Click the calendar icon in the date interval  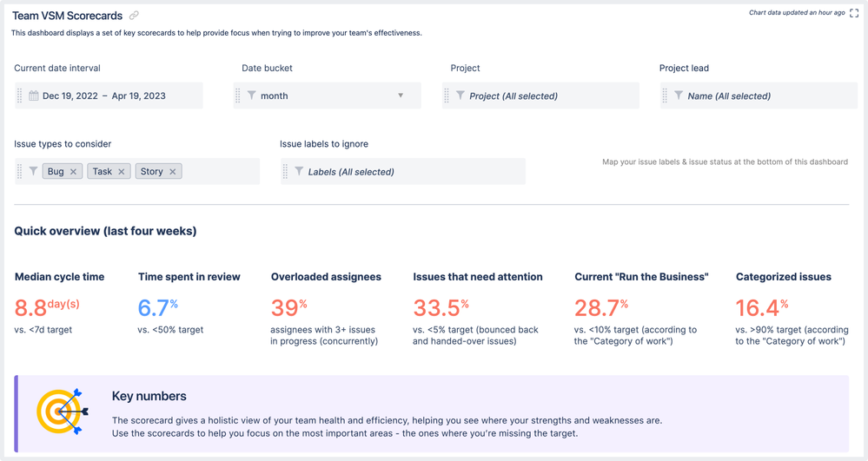click(34, 95)
